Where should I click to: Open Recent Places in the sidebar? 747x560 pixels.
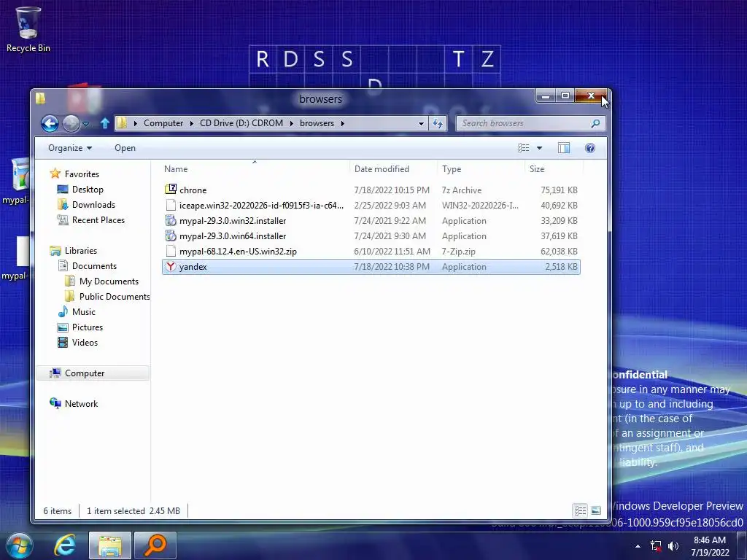98,220
